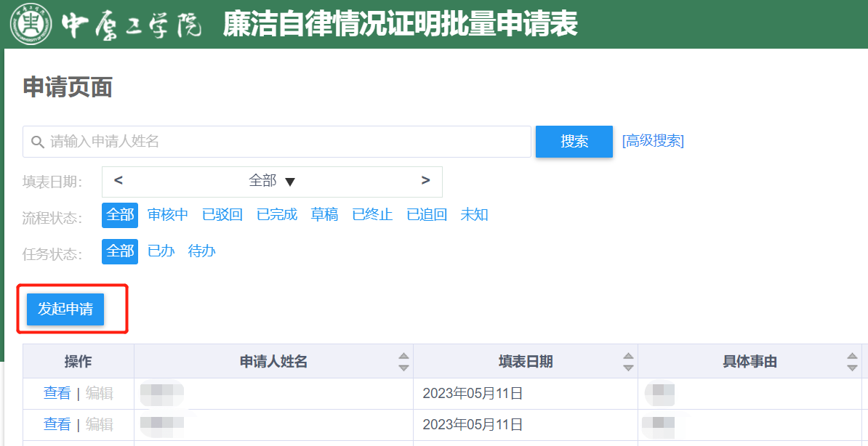Viewport: 868px width, 446px height.
Task: Sort 申请人姓名 column with sort arrows
Action: (404, 362)
